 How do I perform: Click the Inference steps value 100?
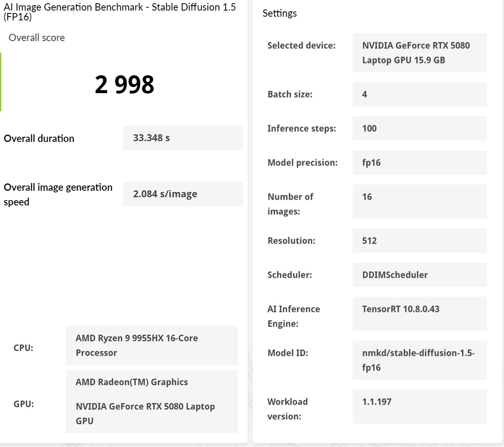tap(419, 129)
